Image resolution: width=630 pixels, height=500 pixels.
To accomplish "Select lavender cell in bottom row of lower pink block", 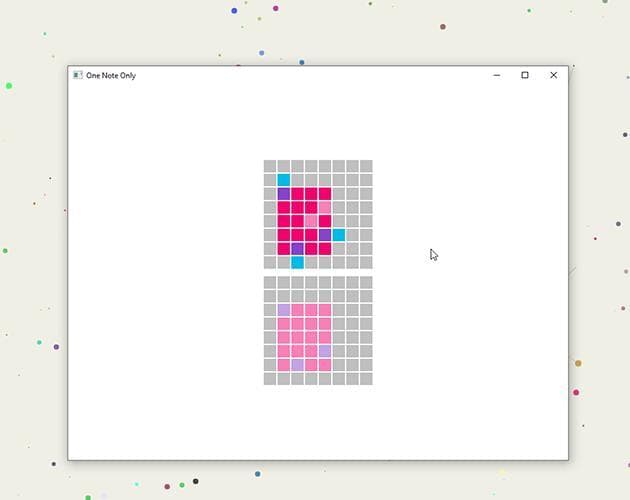I will (297, 365).
